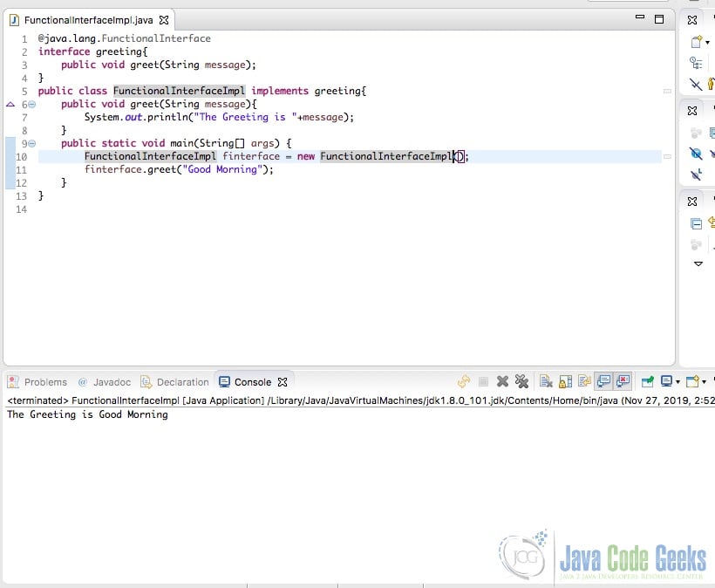The width and height of the screenshot is (715, 588).
Task: Click '@java.lang.FunctionalInterface' annotation on line 1
Action: (124, 38)
